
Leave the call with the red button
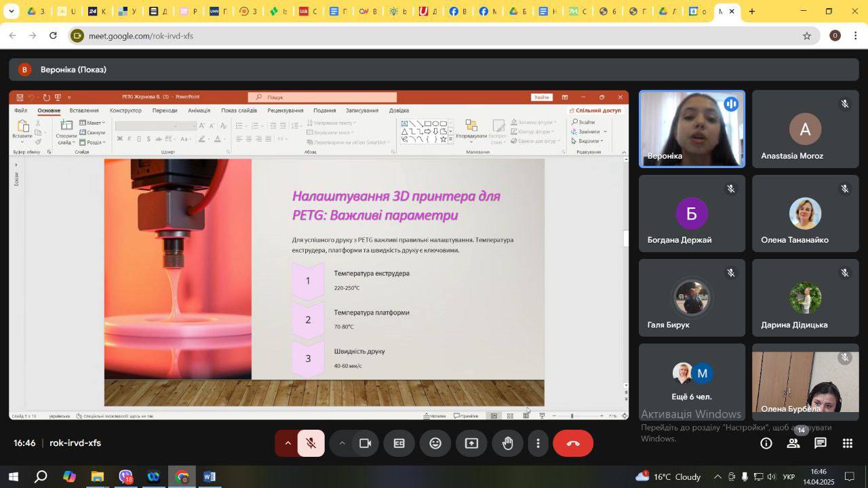click(x=573, y=443)
